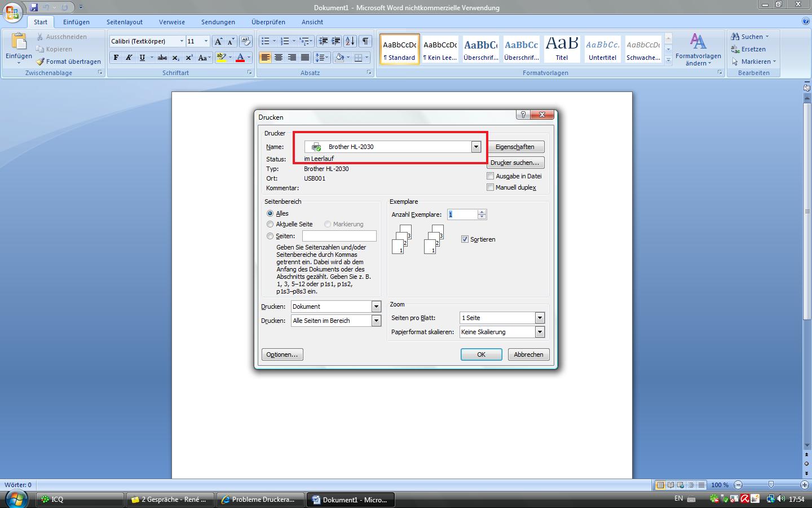Clear formatting with the eraser icon

245,41
